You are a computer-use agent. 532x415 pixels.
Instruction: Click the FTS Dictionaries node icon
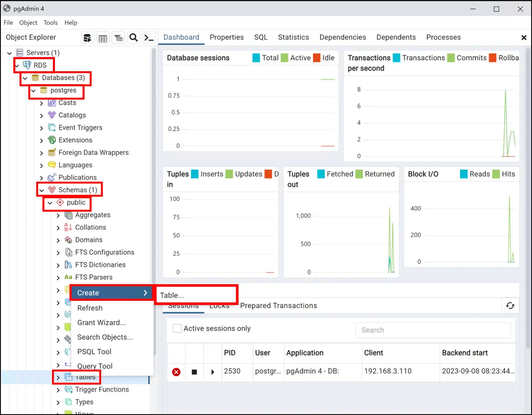pos(69,265)
